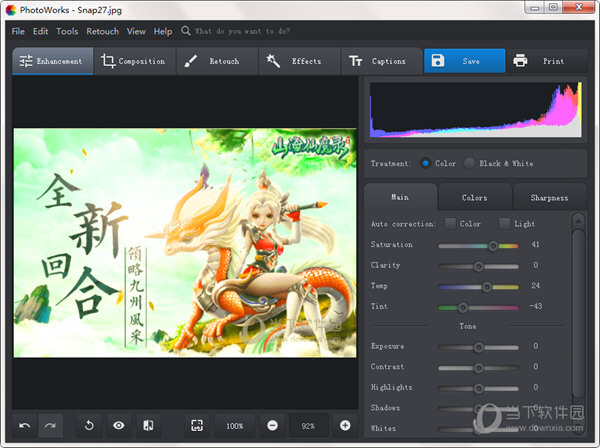The width and height of the screenshot is (600, 448).
Task: Click the PhotoWorks app icon in title bar
Action: tap(11, 10)
